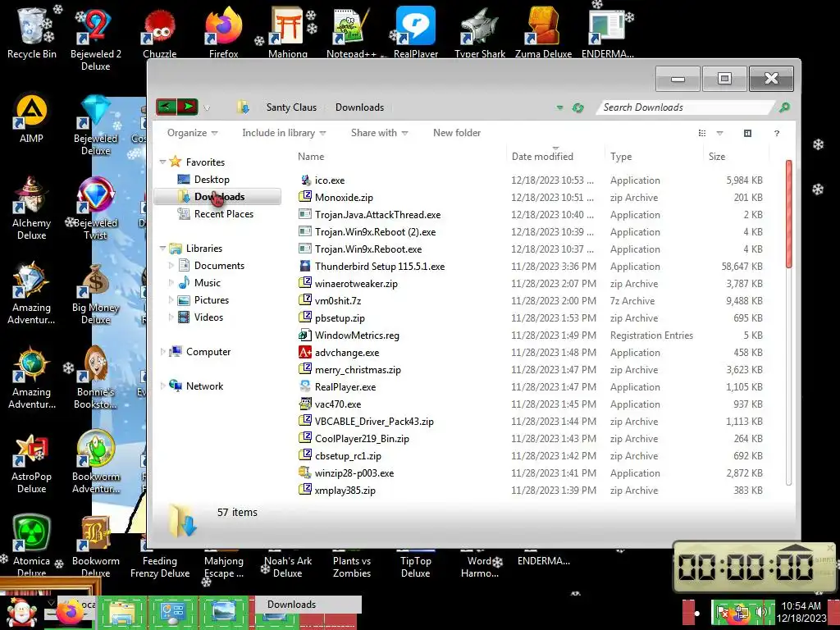Click the Zuma Deluxe desktop icon

click(543, 32)
